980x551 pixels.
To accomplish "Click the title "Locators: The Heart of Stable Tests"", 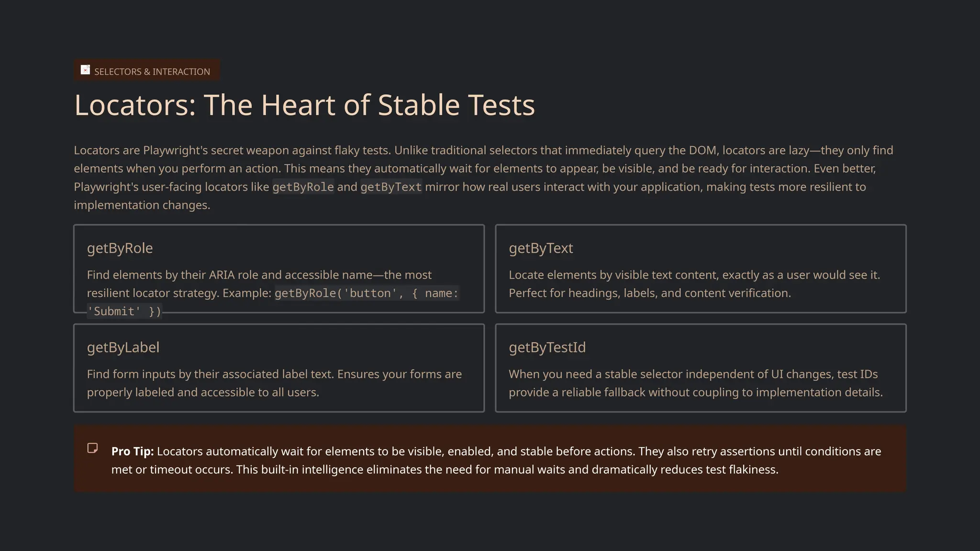I will [304, 105].
